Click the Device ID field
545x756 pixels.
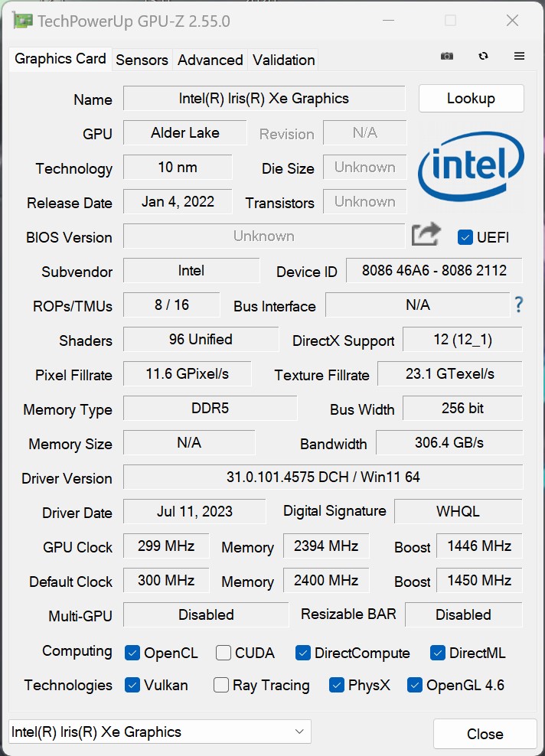coord(434,270)
